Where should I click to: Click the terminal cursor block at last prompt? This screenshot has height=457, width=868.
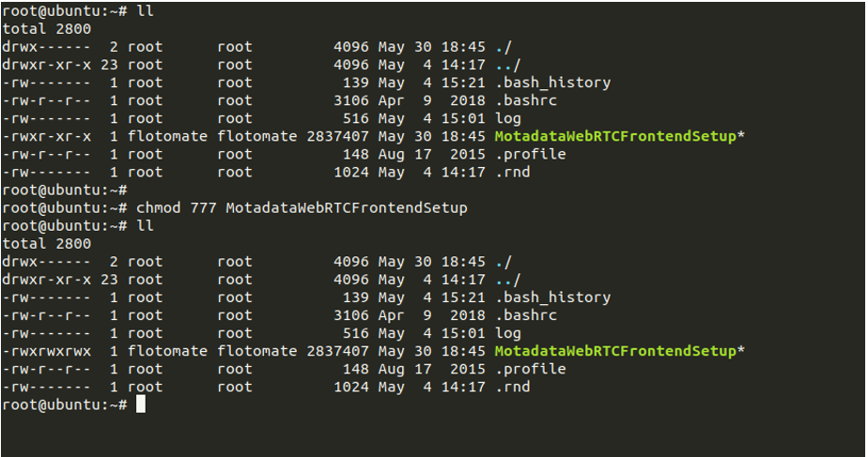click(141, 404)
